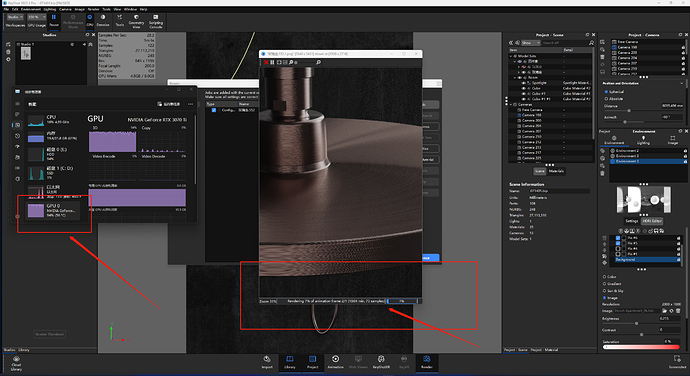The image size is (690, 376).
Task: Open the Scripting Console icon
Action: pyautogui.click(x=155, y=21)
